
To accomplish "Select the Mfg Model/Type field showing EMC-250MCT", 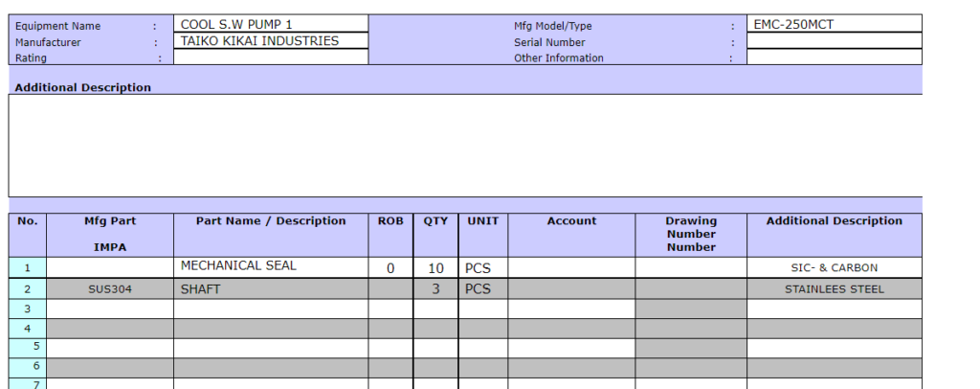I will pyautogui.click(x=834, y=24).
